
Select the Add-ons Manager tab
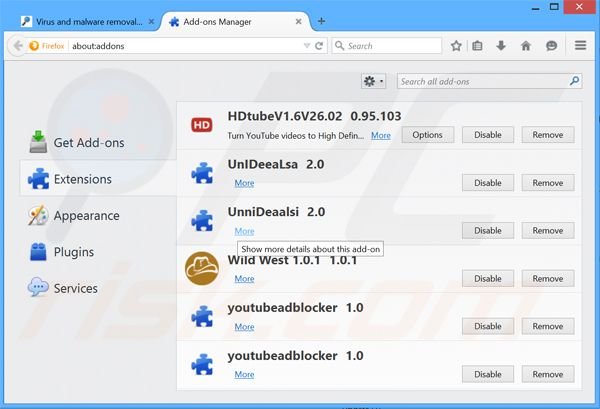click(235, 22)
